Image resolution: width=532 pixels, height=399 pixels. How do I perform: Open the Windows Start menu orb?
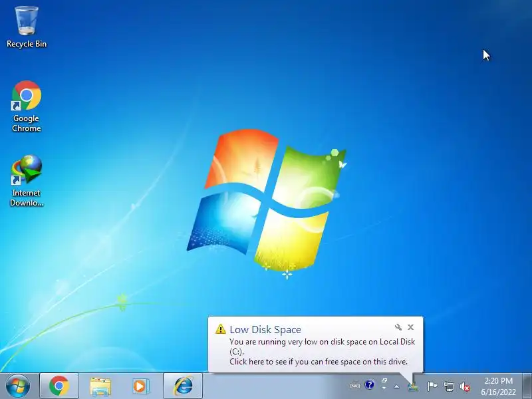(18, 386)
